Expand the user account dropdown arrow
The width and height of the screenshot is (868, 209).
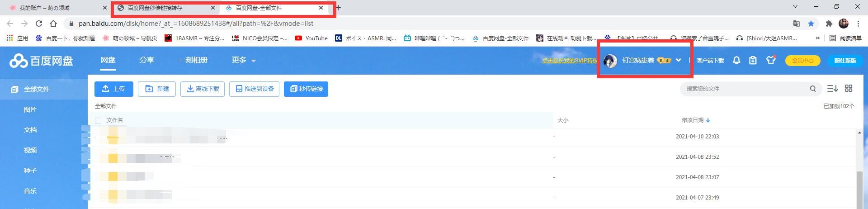[x=678, y=60]
